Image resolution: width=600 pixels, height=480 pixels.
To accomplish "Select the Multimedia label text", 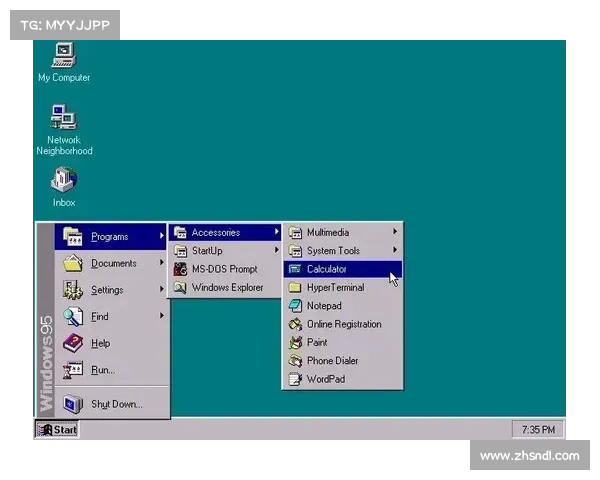I will 328,232.
